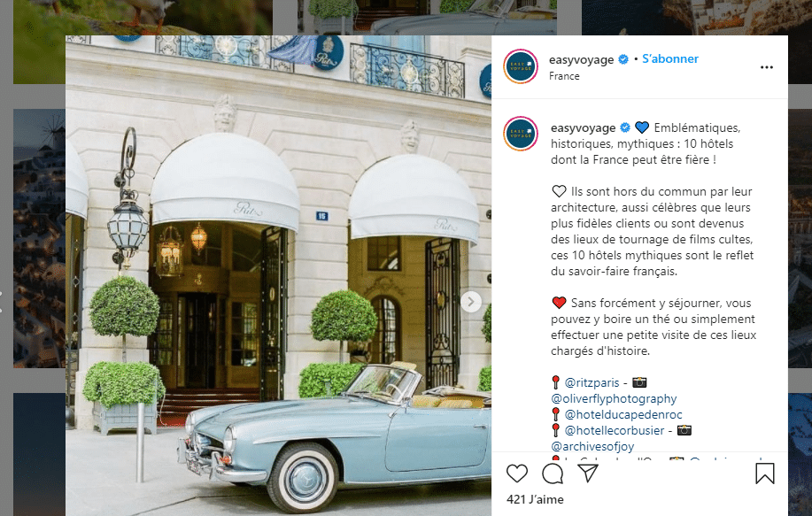This screenshot has width=812, height=516.
Task: Open comments with the speech bubble icon
Action: pyautogui.click(x=553, y=473)
